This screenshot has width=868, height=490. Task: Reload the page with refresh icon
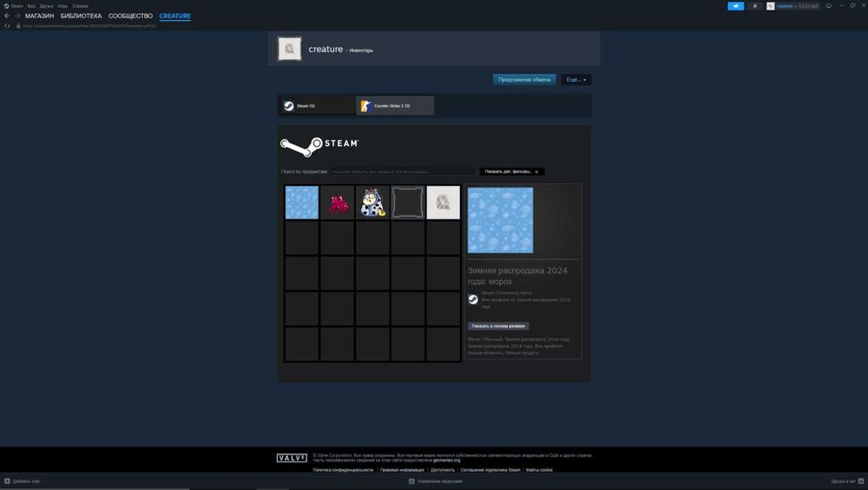click(7, 25)
